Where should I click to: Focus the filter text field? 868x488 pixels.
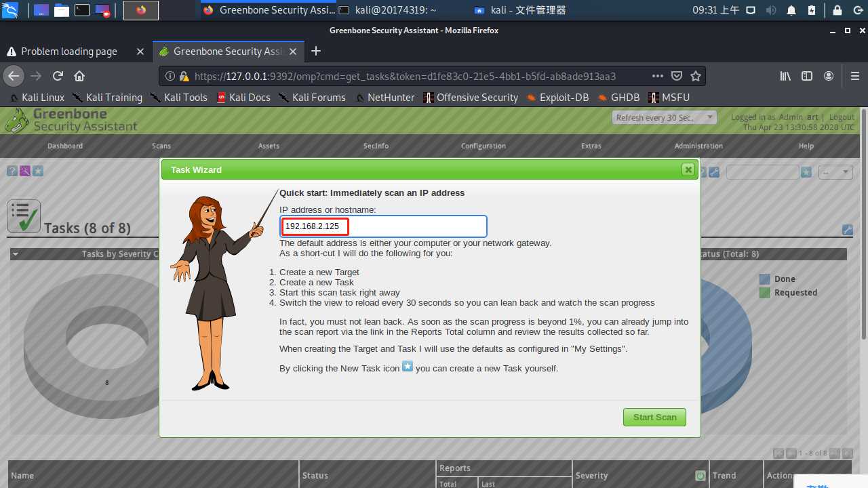(762, 172)
